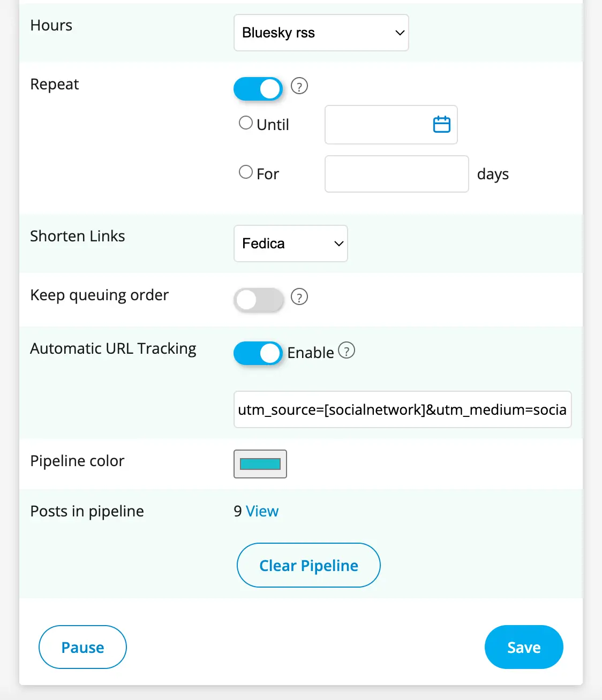Screen dimensions: 602x700
Task: Enable the Keep queuing order switch
Action: [258, 300]
